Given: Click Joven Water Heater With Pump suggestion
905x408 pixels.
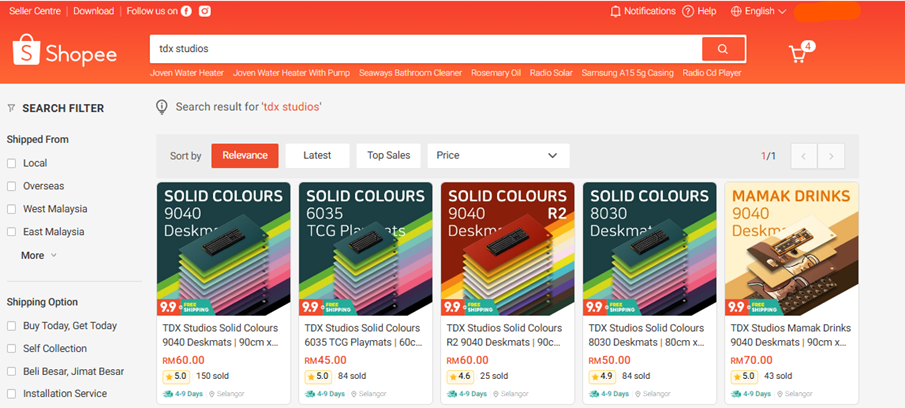Looking at the screenshot, I should [291, 73].
